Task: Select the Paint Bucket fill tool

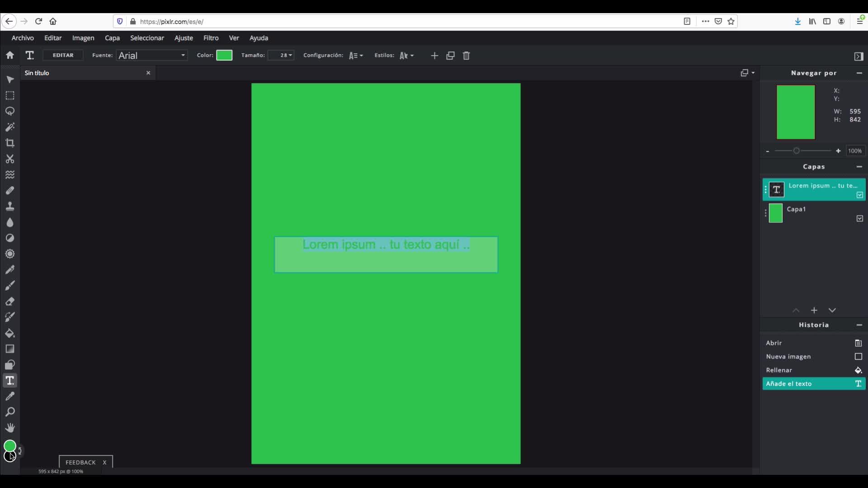Action: (x=10, y=333)
